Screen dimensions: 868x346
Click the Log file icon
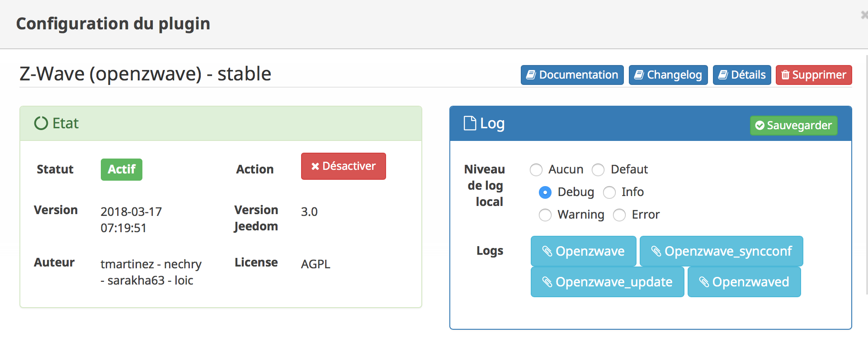[470, 123]
